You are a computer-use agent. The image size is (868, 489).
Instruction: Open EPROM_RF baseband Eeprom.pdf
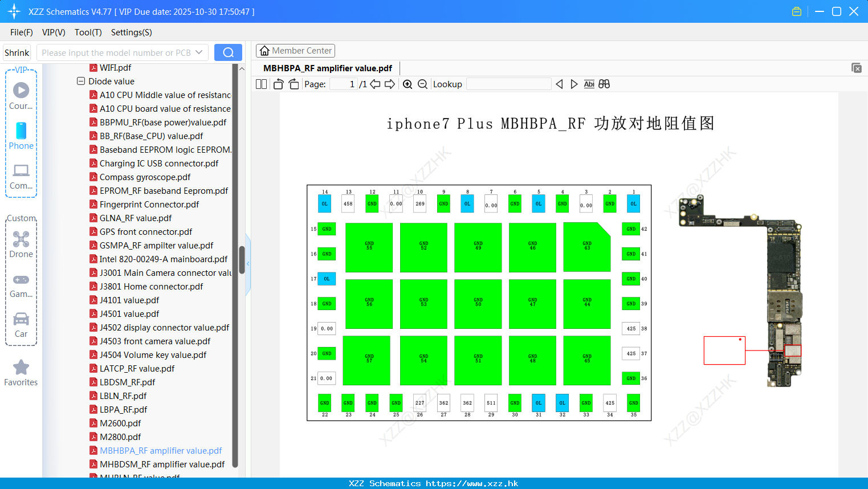[x=159, y=191]
